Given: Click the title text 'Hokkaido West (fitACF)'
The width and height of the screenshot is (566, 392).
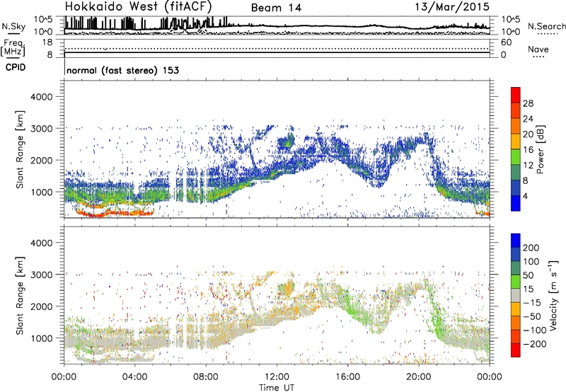Looking at the screenshot, I should coord(138,6).
